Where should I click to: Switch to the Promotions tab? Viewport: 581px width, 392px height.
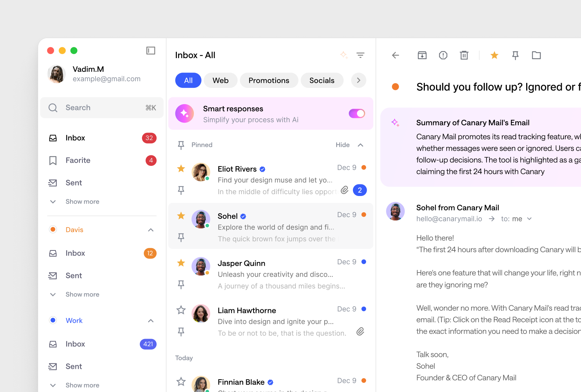point(269,80)
